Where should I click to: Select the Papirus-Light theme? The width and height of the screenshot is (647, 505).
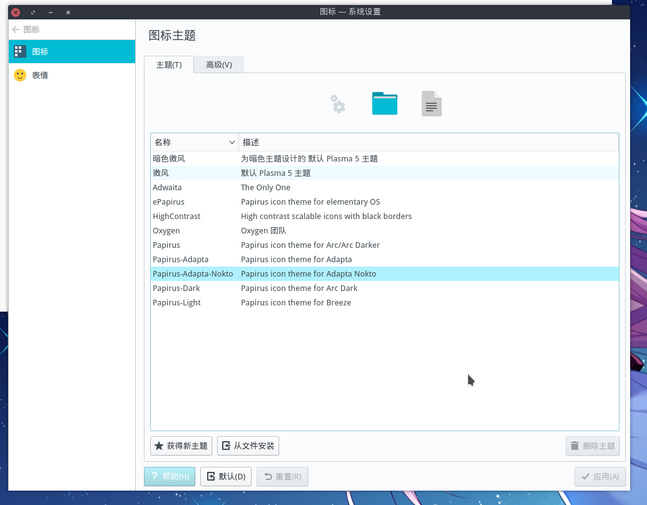tap(385, 303)
